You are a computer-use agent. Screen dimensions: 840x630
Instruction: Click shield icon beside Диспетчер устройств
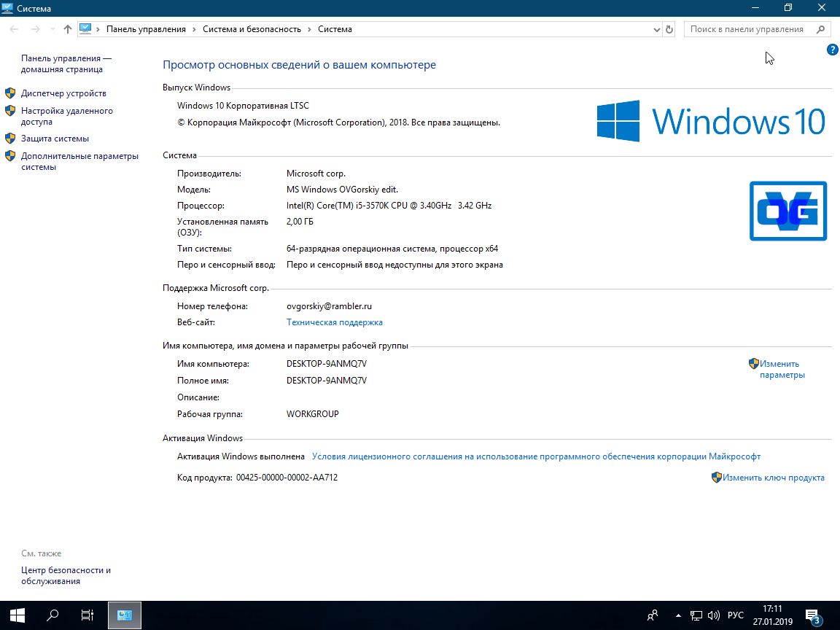10,93
